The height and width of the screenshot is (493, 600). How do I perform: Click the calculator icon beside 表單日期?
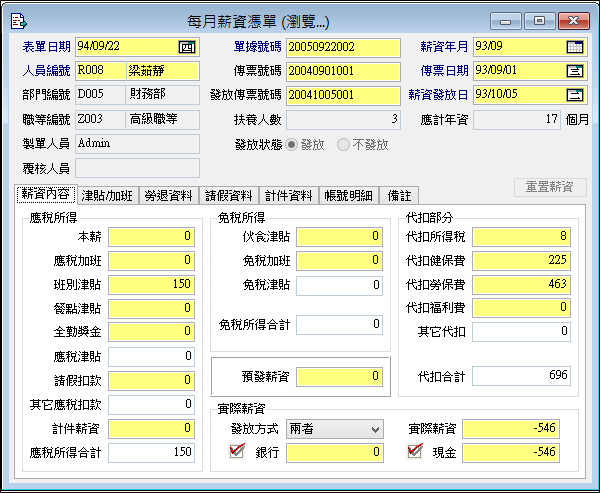(x=187, y=47)
